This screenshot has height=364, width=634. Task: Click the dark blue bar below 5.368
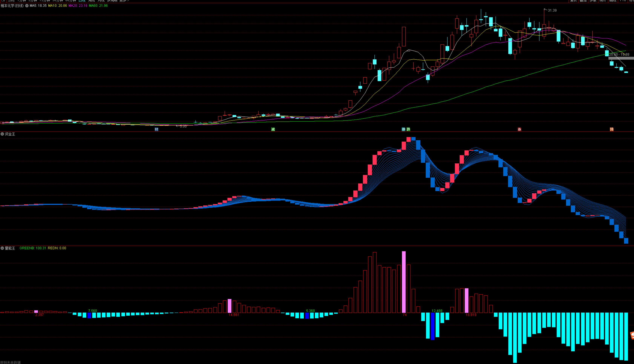click(307, 316)
